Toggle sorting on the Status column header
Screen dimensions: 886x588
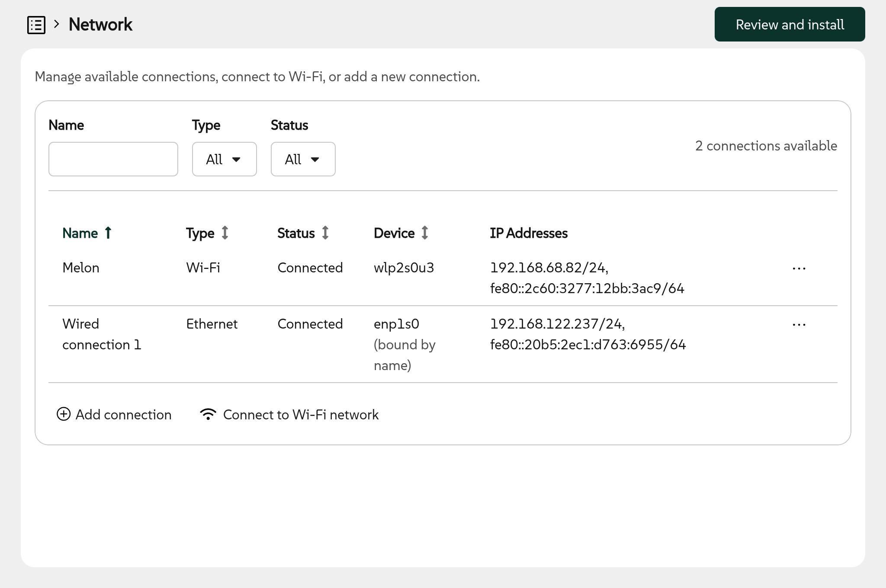tap(303, 233)
